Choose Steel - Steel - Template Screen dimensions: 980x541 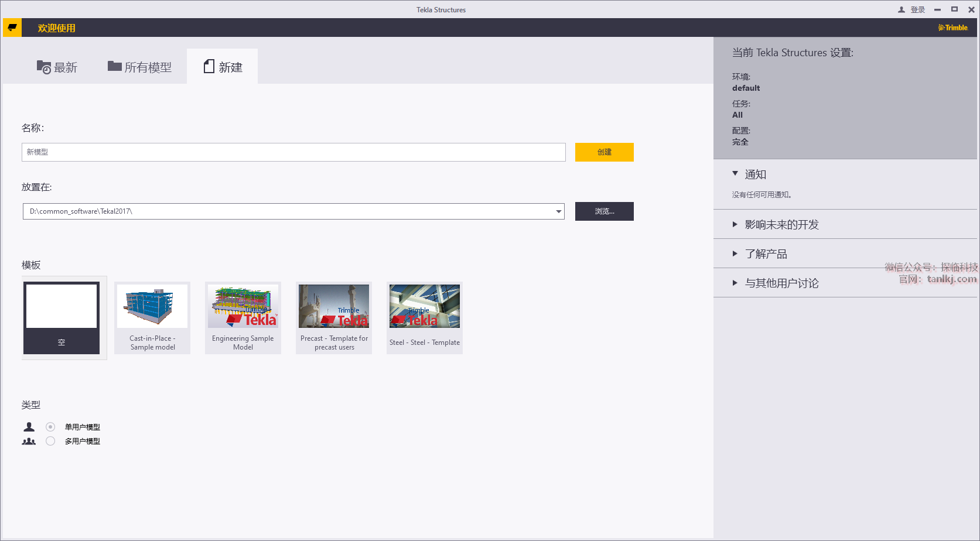[x=425, y=318]
